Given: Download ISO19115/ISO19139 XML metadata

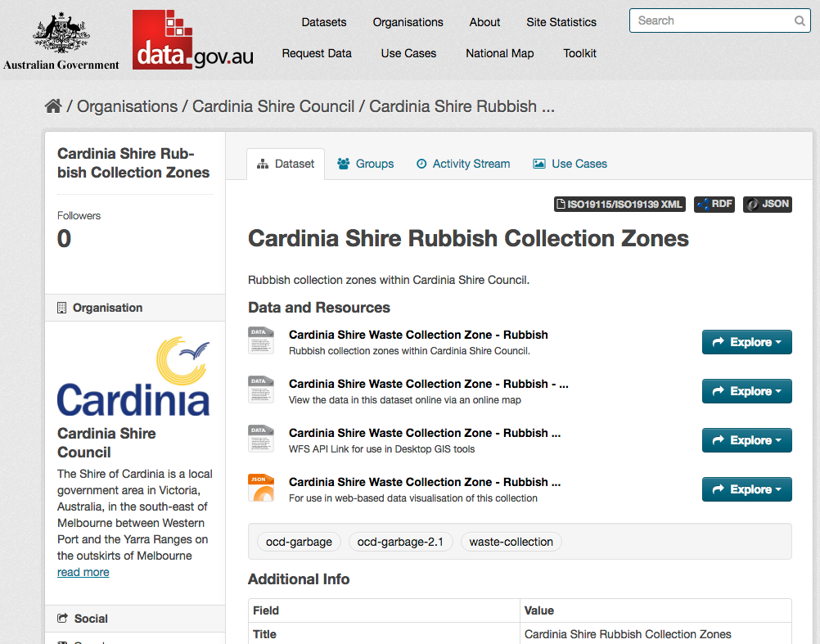Looking at the screenshot, I should [x=620, y=205].
